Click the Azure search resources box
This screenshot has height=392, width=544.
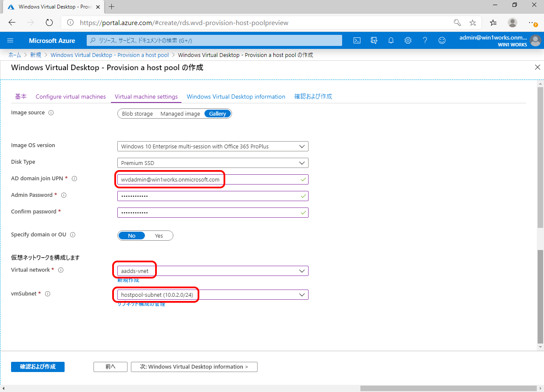214,40
